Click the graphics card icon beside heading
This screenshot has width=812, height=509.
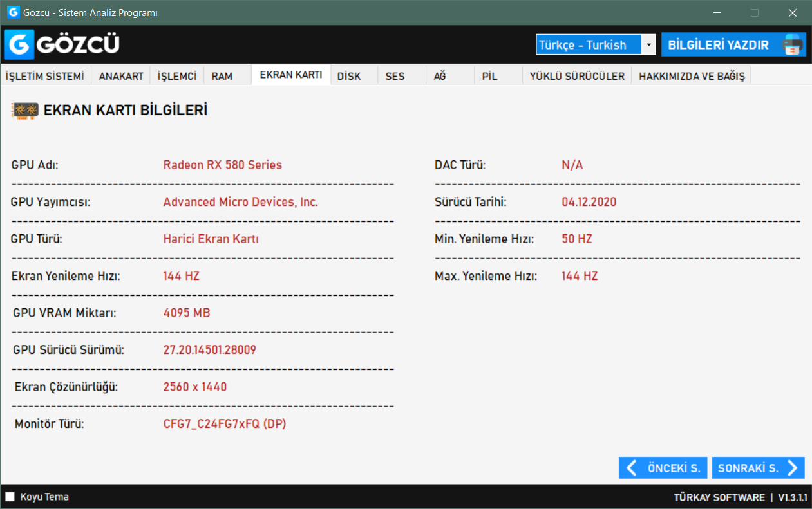click(25, 111)
